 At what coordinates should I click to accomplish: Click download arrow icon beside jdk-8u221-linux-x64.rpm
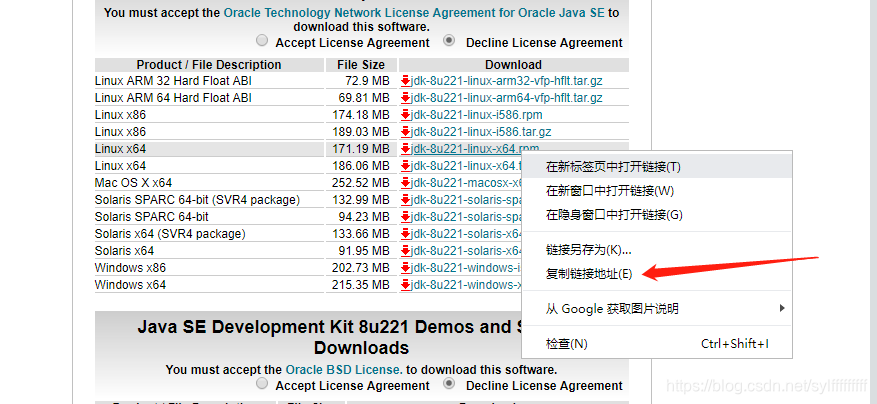click(x=406, y=149)
